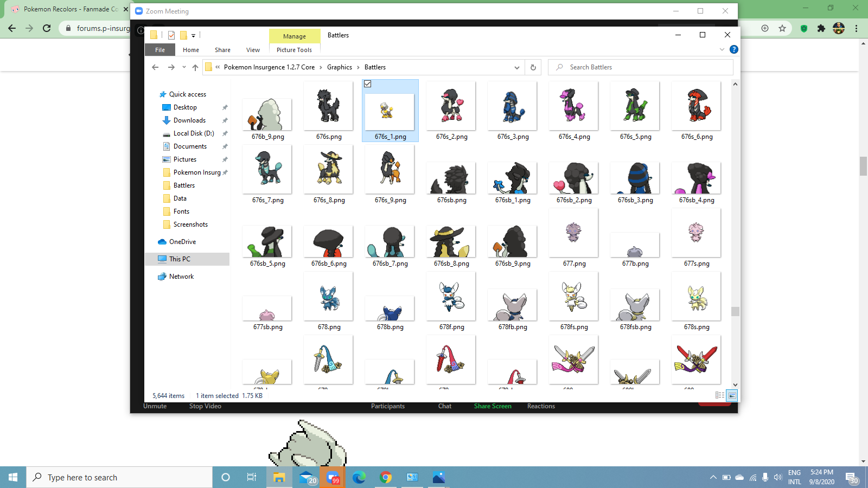The image size is (868, 488).
Task: Click Share Screen in Zoom
Action: 493,406
